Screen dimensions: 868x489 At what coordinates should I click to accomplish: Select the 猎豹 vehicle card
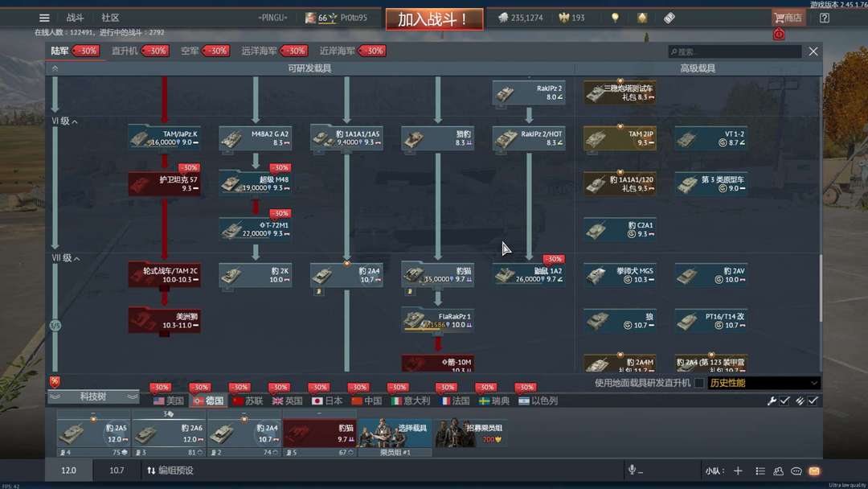(x=437, y=138)
